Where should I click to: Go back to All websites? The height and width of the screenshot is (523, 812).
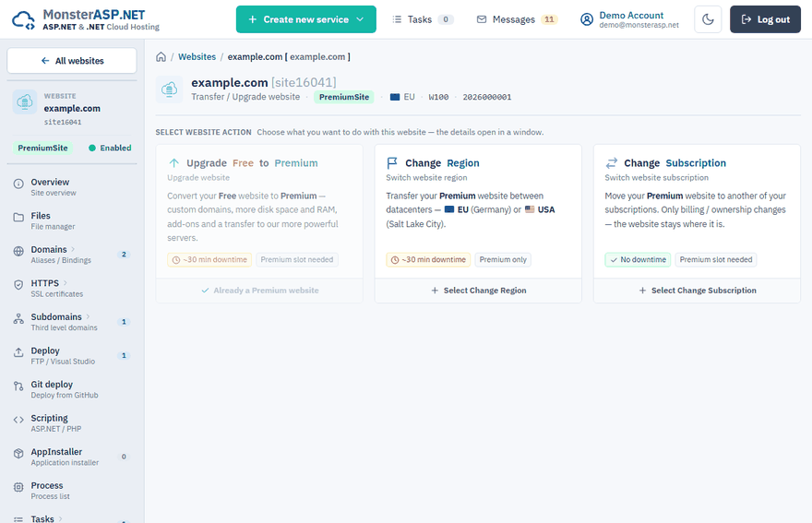(72, 61)
